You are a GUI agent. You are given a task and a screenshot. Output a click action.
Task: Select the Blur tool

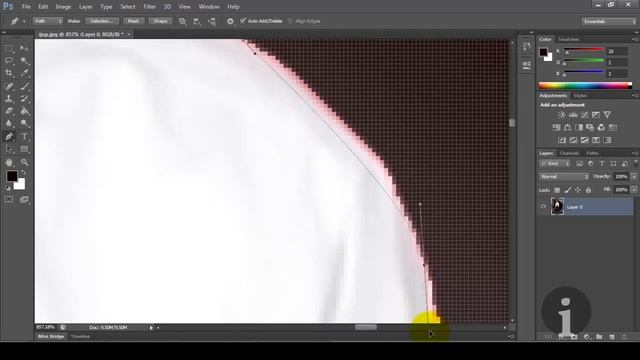click(9, 123)
